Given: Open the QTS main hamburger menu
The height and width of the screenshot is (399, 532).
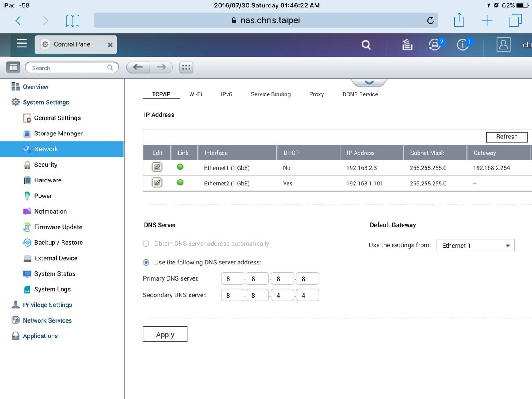Looking at the screenshot, I should click(22, 44).
